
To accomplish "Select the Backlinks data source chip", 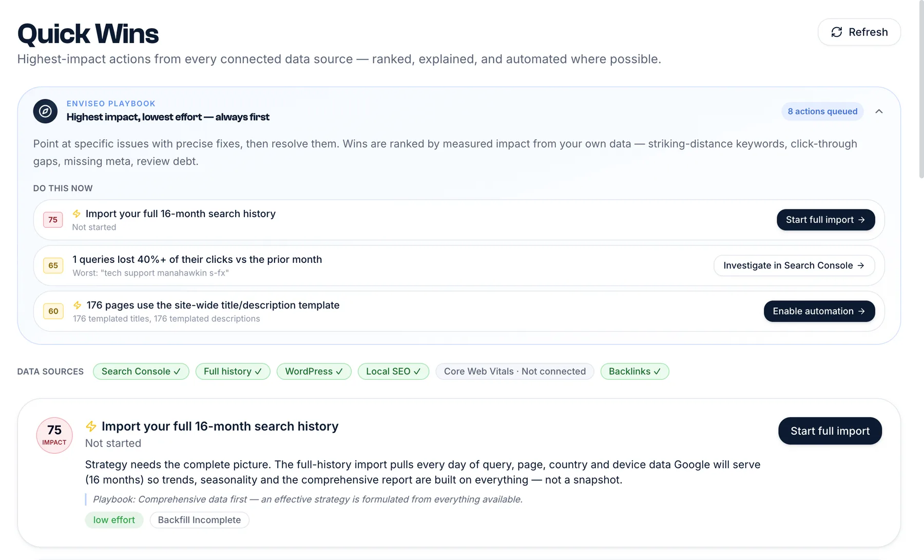I will click(635, 371).
